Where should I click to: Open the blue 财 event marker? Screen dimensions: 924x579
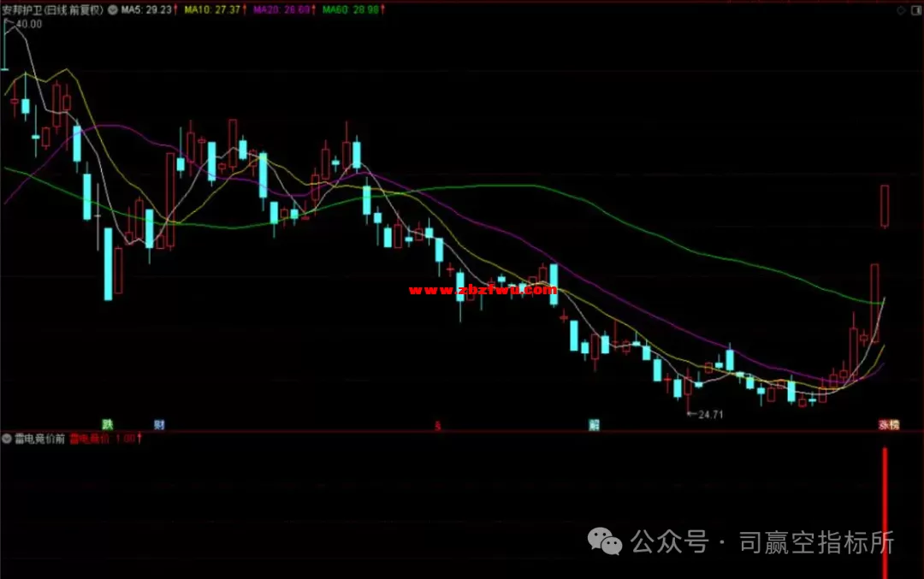click(159, 425)
